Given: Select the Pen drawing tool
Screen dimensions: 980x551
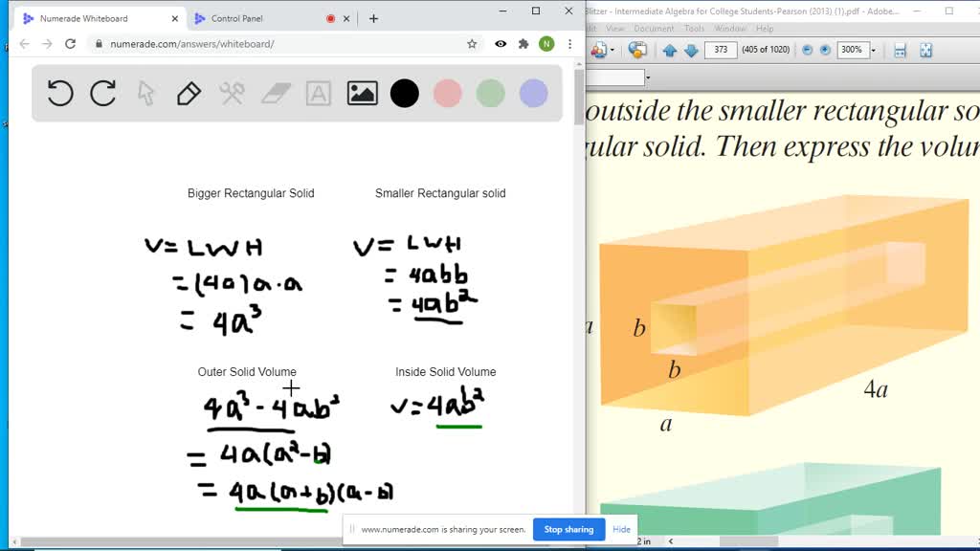Looking at the screenshot, I should [188, 93].
